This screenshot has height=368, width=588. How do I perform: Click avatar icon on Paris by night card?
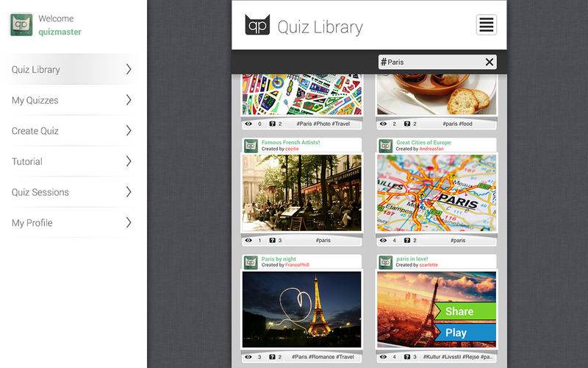[x=251, y=262]
